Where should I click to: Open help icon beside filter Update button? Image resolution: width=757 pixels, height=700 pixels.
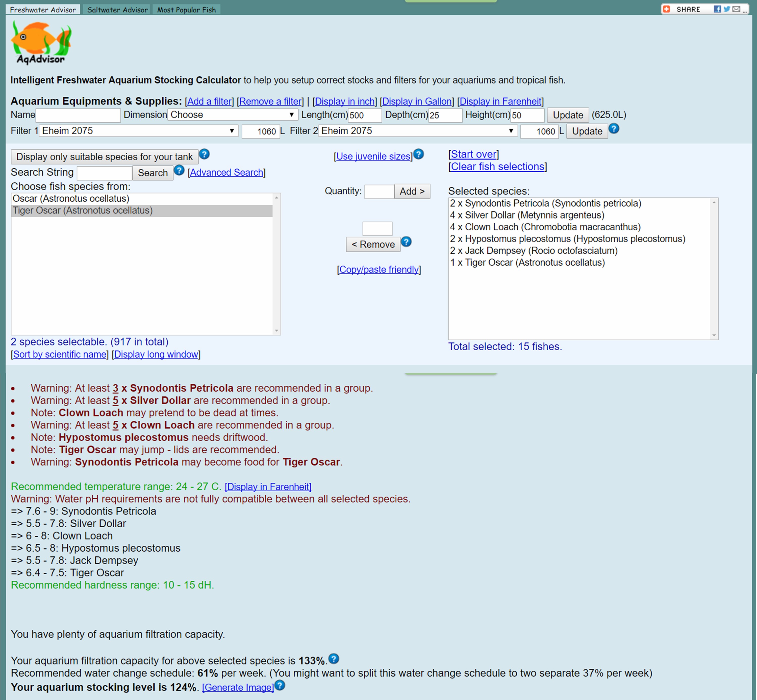(x=614, y=129)
